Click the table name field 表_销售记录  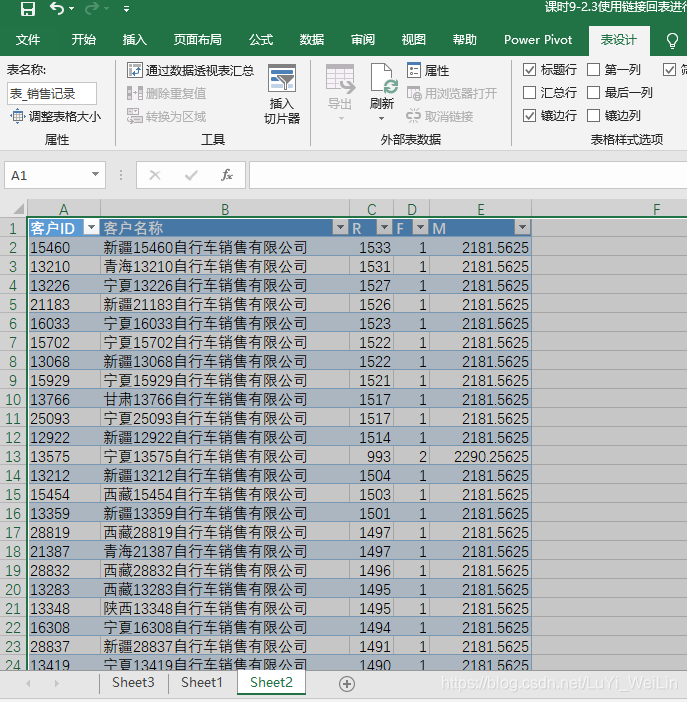[52, 94]
